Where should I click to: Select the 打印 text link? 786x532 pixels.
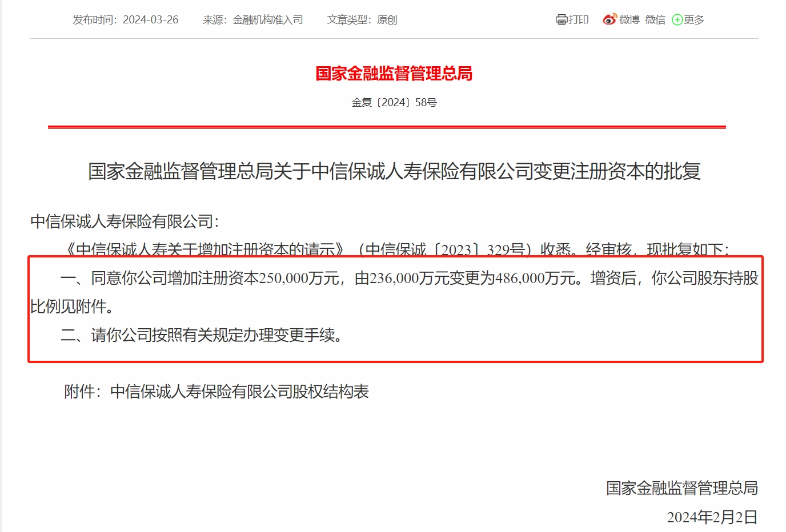[x=578, y=20]
